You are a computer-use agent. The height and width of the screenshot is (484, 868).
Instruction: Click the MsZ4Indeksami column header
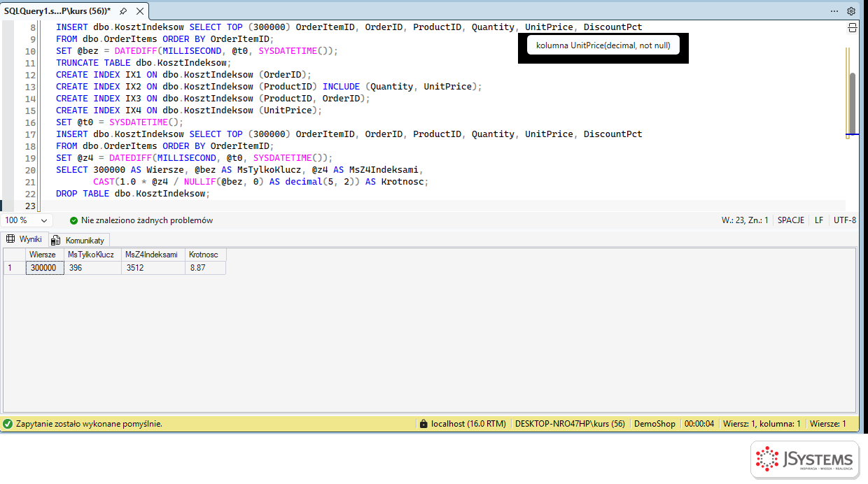pyautogui.click(x=153, y=255)
